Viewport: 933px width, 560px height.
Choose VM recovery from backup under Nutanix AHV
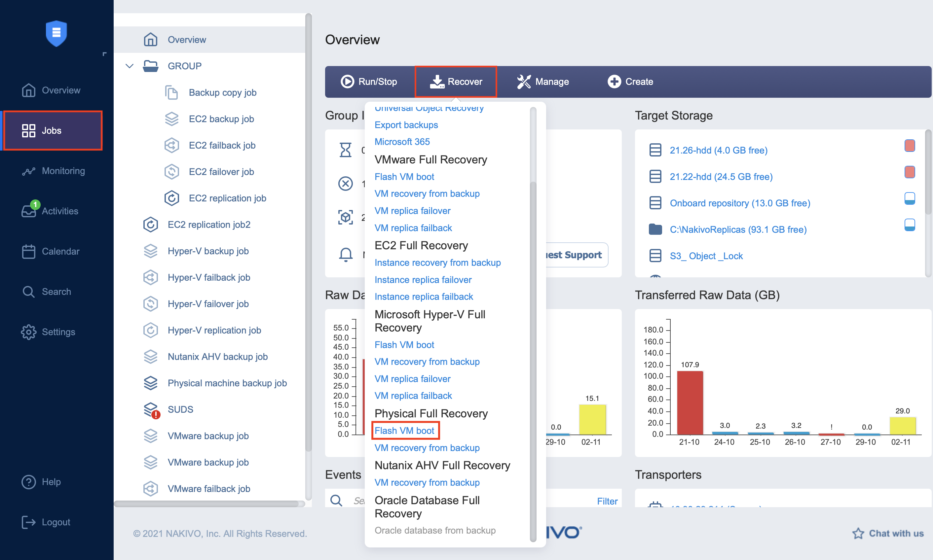[427, 483]
